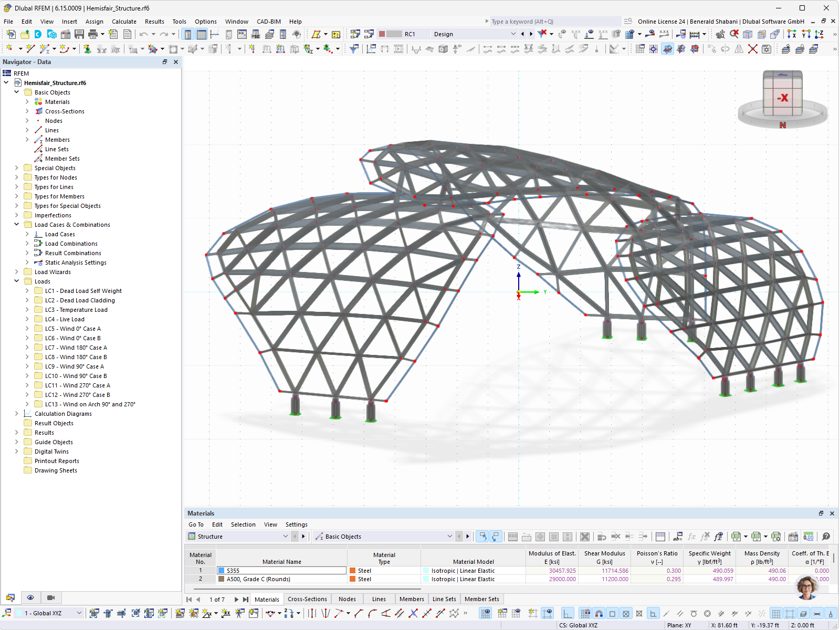Click the next design case arrow

click(531, 34)
